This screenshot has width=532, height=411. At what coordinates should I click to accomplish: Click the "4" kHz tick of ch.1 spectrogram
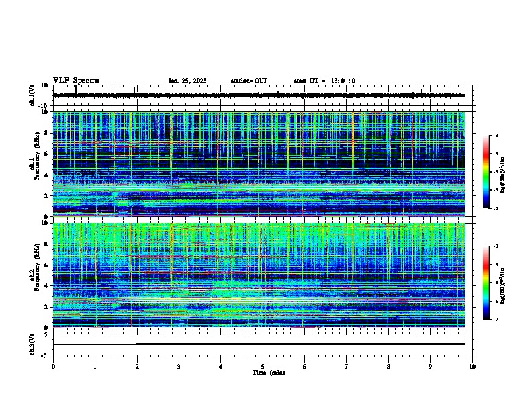point(47,175)
